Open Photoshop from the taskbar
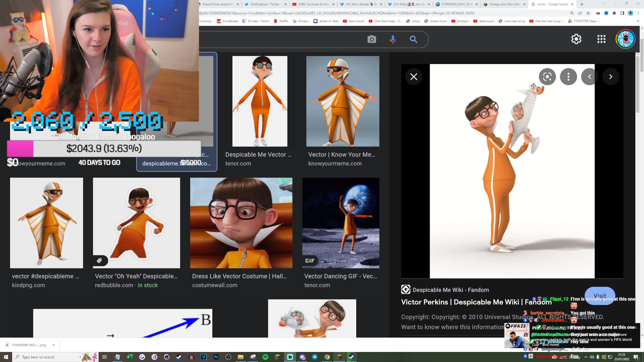The image size is (644, 362). point(216,357)
